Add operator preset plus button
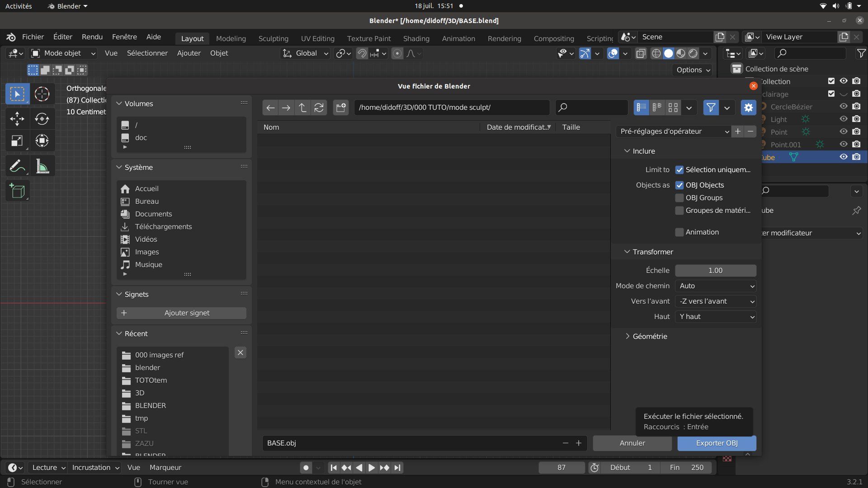The height and width of the screenshot is (488, 868). [738, 131]
